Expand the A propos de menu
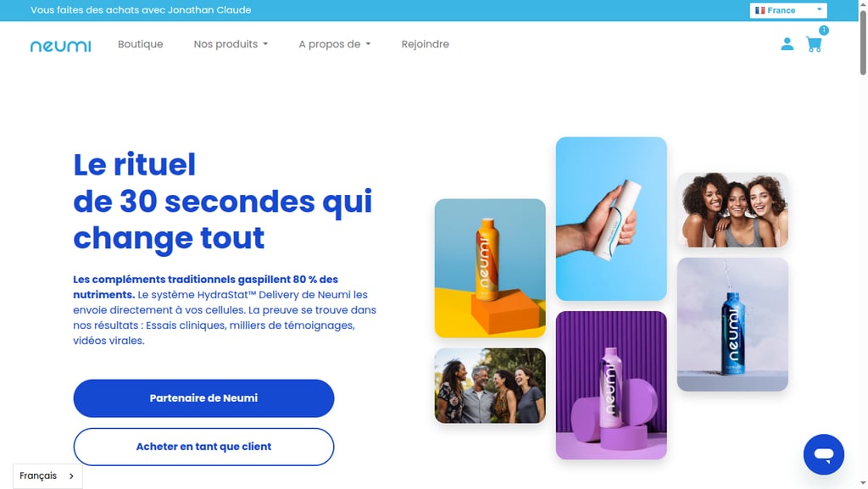This screenshot has height=489, width=868. pos(334,44)
